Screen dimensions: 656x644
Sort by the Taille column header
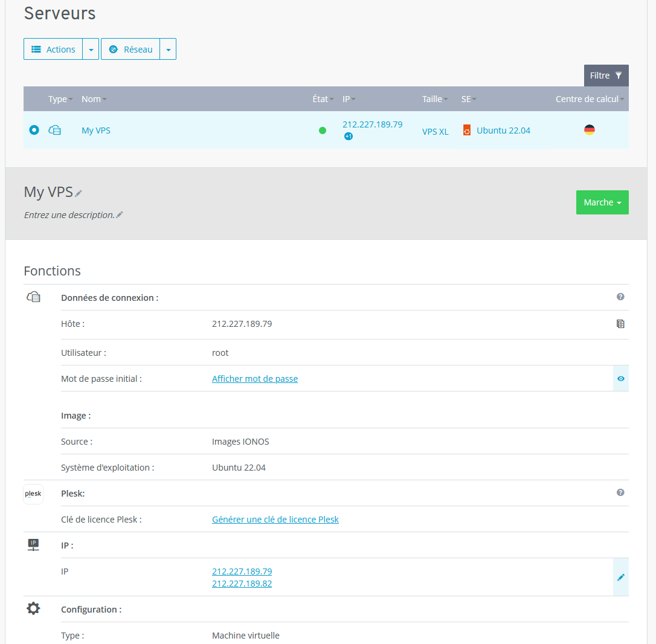point(435,98)
